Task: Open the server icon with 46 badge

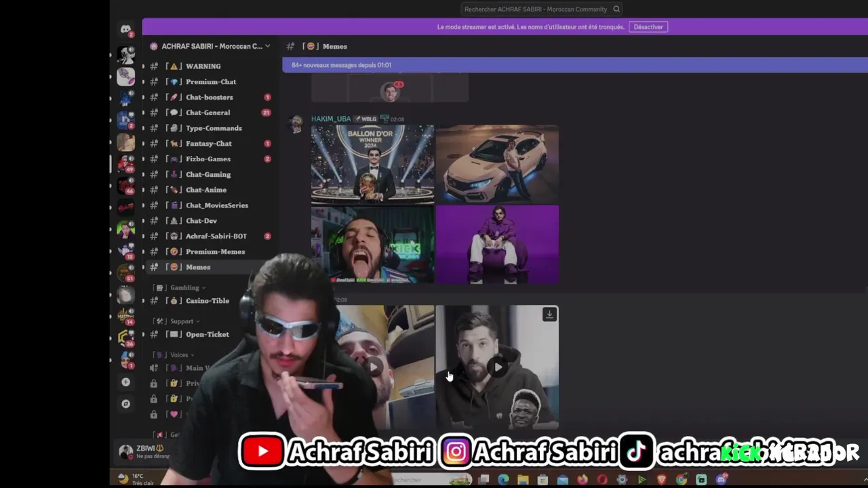Action: pyautogui.click(x=125, y=185)
